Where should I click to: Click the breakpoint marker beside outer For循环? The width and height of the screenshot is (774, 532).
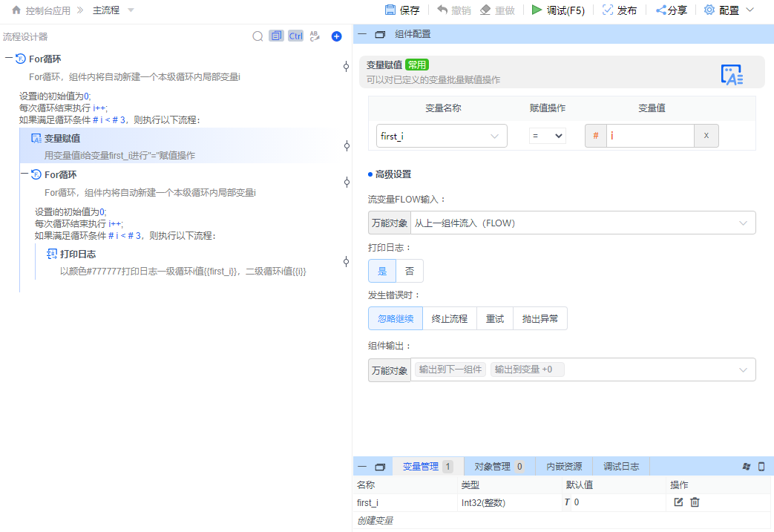click(346, 66)
